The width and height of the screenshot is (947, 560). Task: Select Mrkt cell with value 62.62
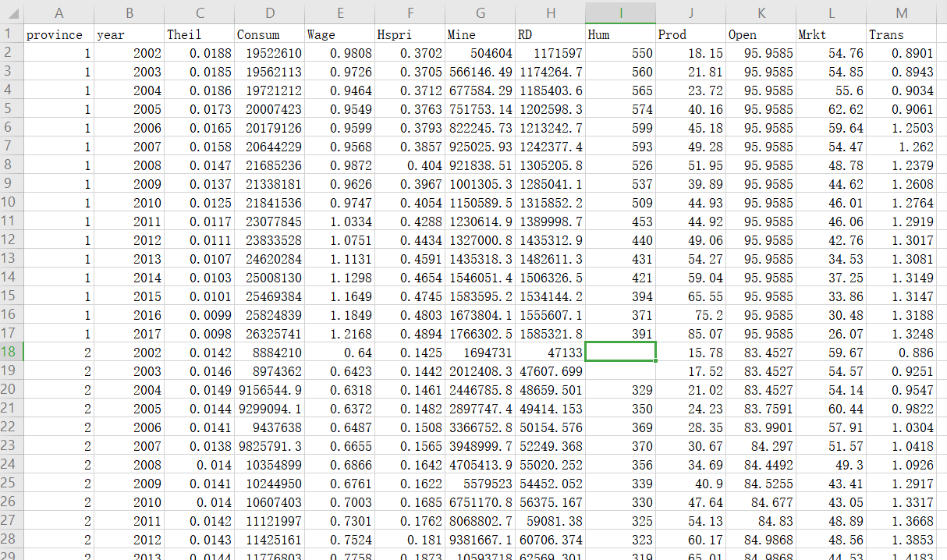(832, 109)
